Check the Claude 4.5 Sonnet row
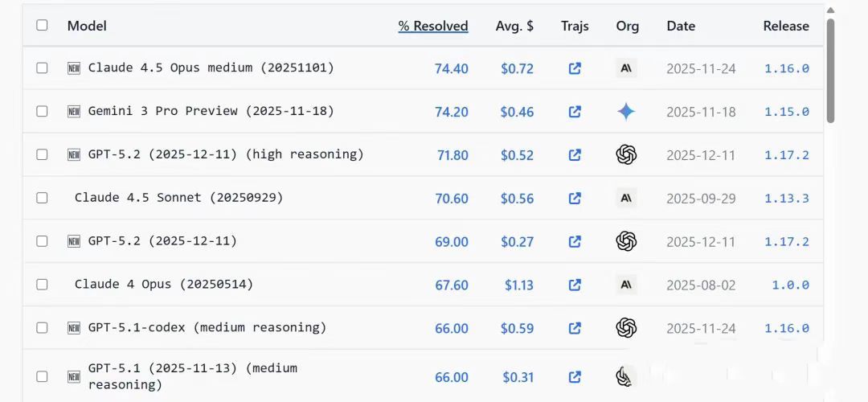 click(42, 198)
